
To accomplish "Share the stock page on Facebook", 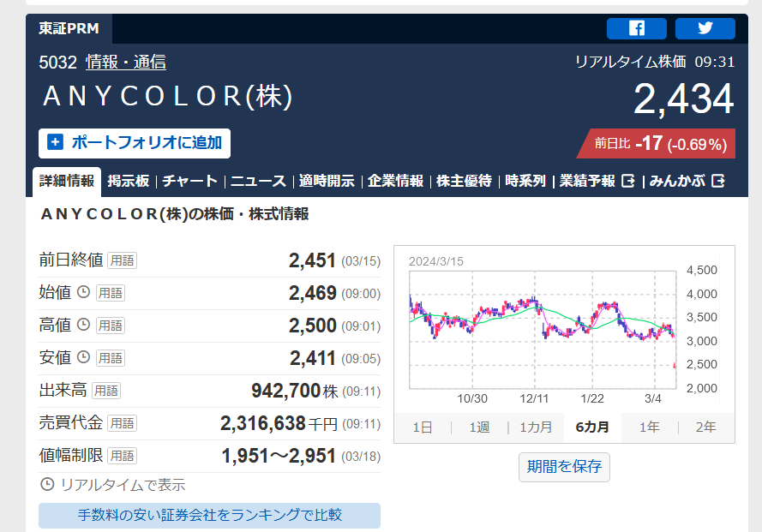I will (636, 28).
